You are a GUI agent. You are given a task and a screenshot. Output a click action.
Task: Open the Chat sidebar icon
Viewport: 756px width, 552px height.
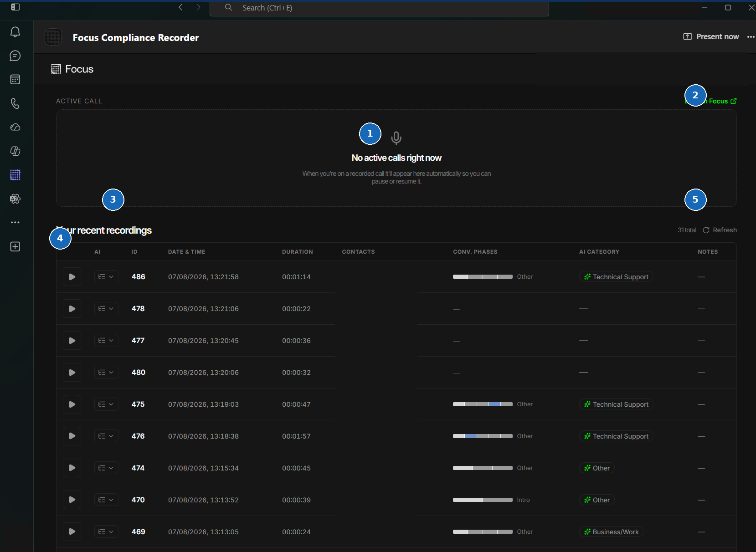tap(15, 56)
